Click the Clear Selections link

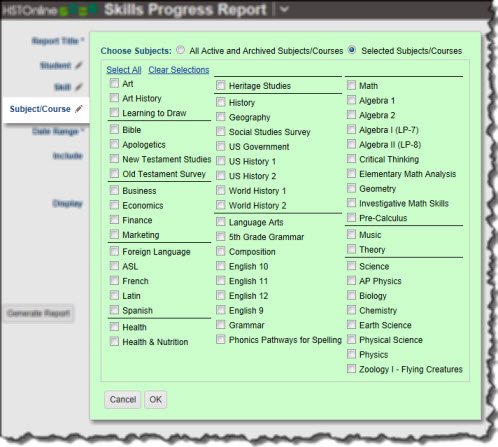[x=179, y=70]
